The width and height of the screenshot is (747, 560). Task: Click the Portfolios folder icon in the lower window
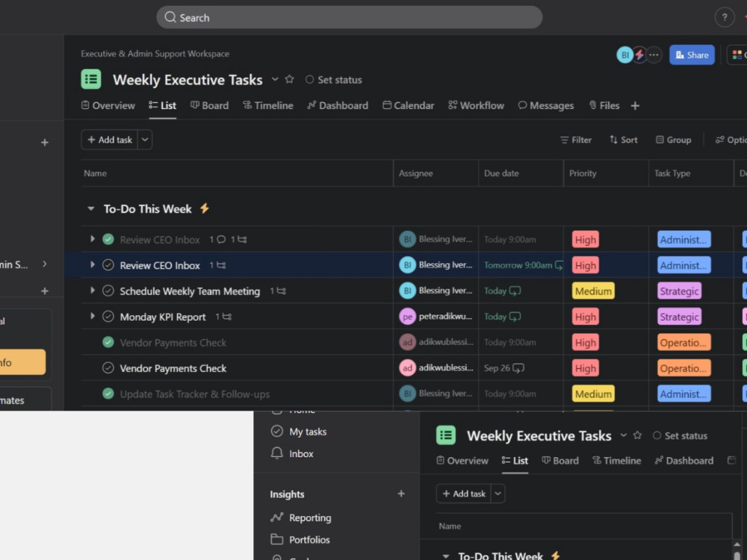[277, 540]
